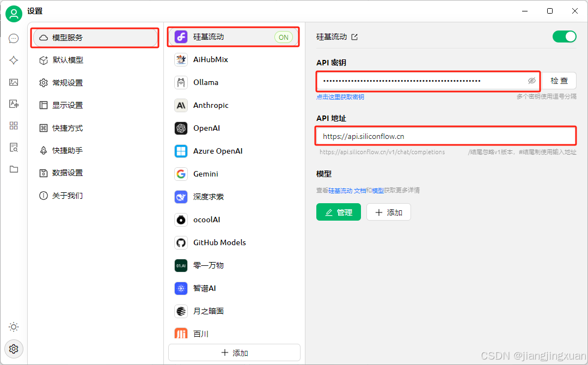Open the 关于我们 settings section
Image resolution: width=588 pixels, height=365 pixels.
[x=95, y=196]
